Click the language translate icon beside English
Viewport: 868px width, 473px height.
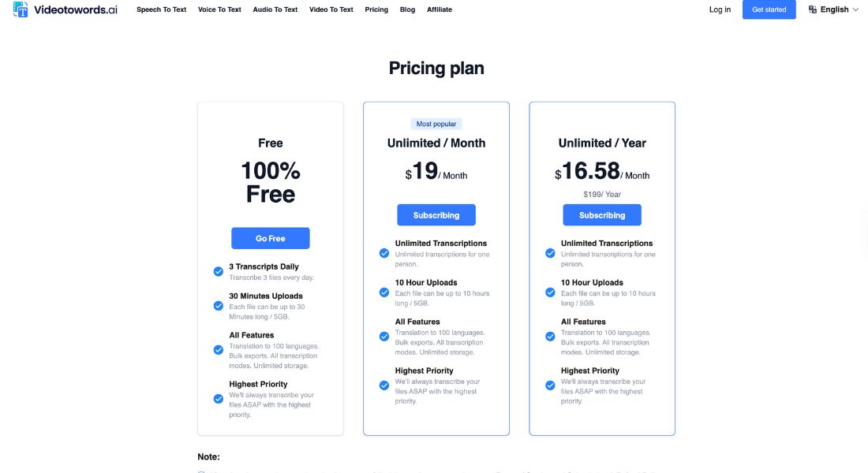pos(812,9)
